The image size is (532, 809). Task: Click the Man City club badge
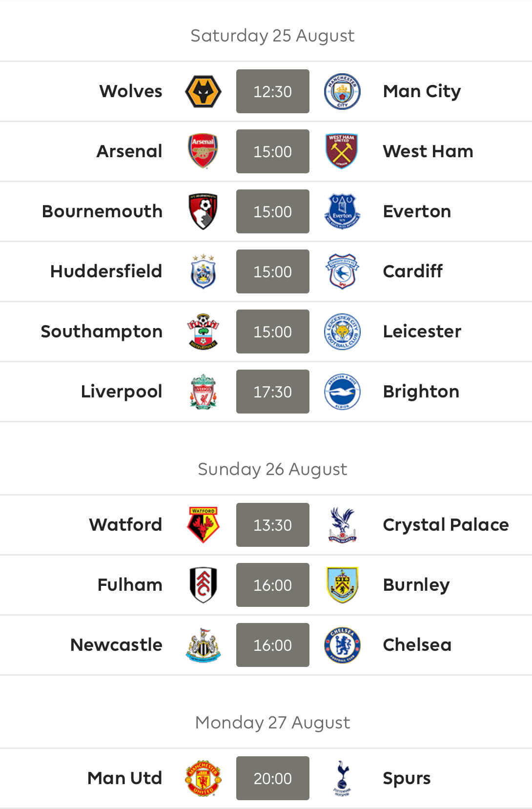342,91
